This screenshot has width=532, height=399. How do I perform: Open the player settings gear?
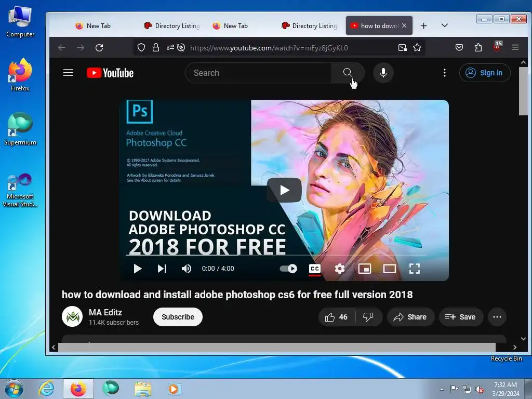point(340,269)
